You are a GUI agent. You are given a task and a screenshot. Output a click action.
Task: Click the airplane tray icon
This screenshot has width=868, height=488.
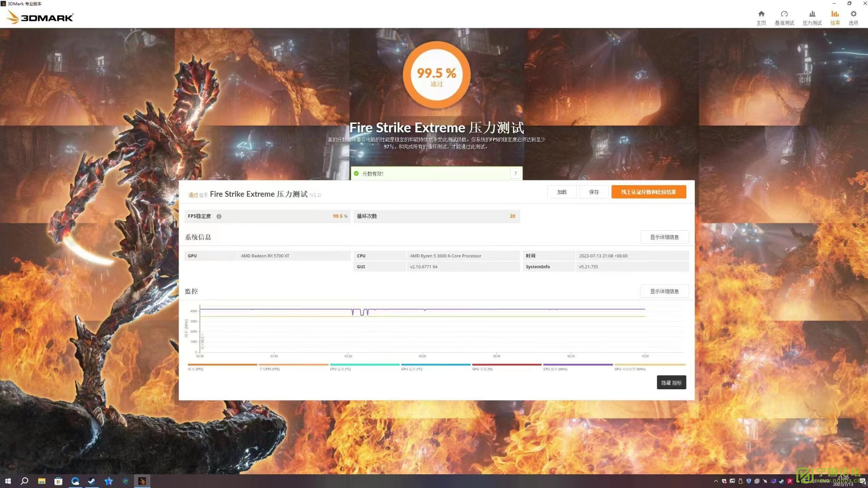click(765, 481)
